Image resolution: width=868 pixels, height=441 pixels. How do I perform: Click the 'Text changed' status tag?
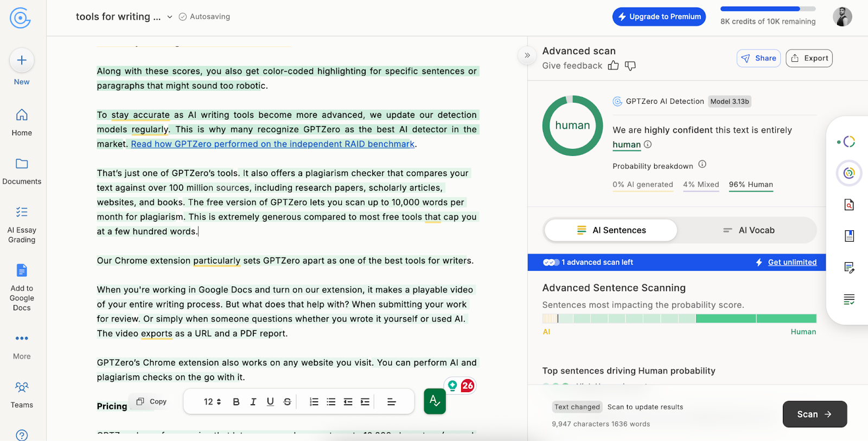coord(577,407)
